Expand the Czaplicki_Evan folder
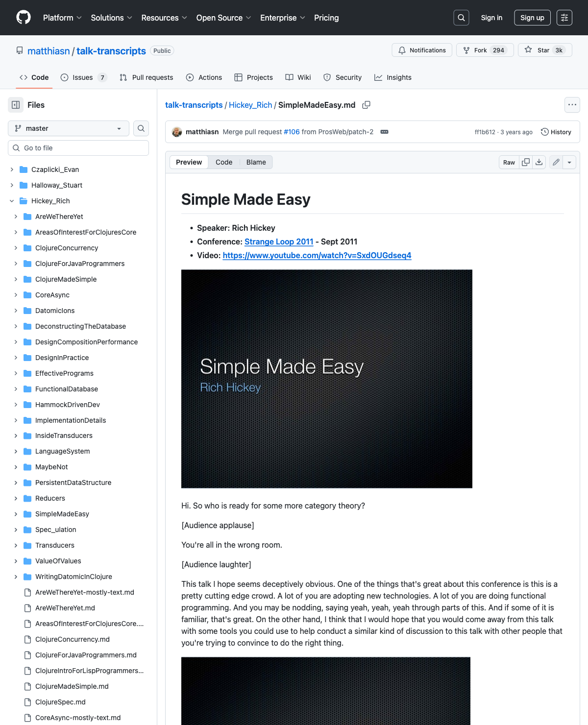 pos(12,169)
